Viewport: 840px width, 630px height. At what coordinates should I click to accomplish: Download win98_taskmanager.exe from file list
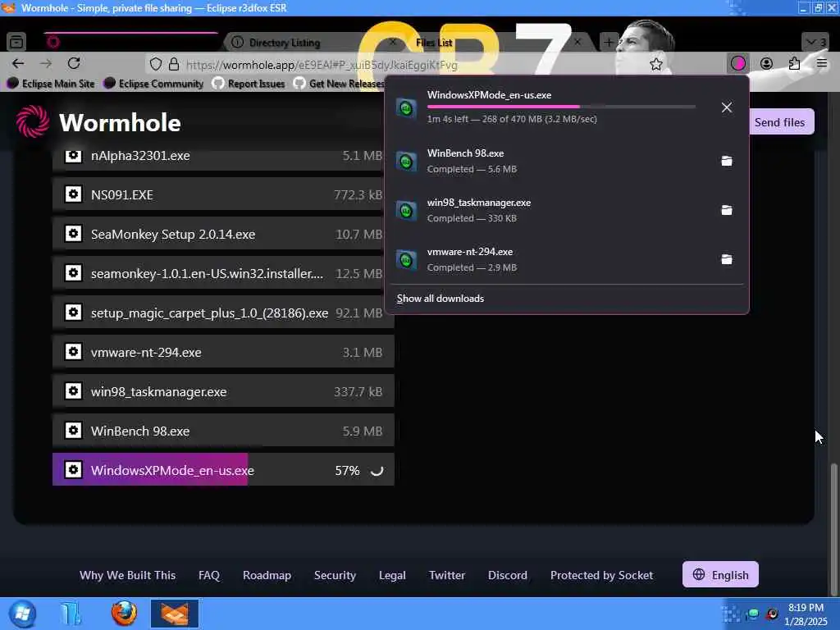tap(223, 391)
